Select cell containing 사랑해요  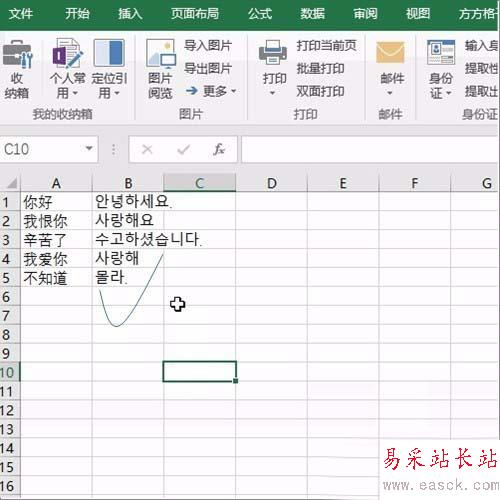pyautogui.click(x=128, y=220)
